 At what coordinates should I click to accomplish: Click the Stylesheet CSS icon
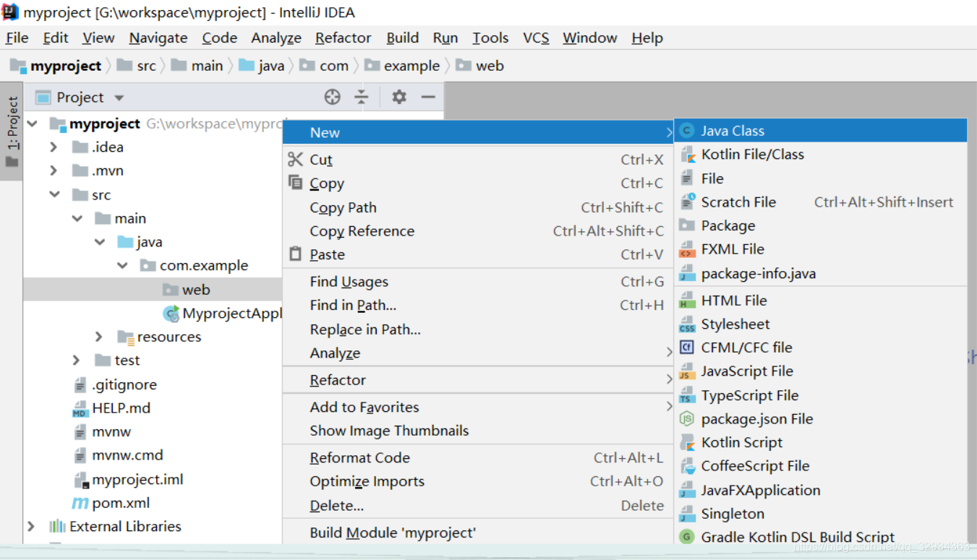click(687, 324)
